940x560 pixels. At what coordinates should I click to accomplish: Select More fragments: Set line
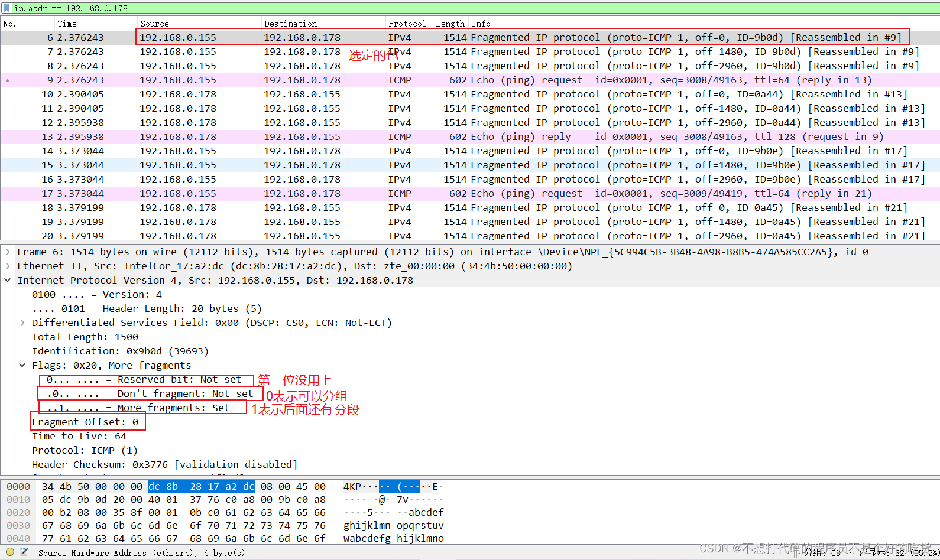pos(138,408)
